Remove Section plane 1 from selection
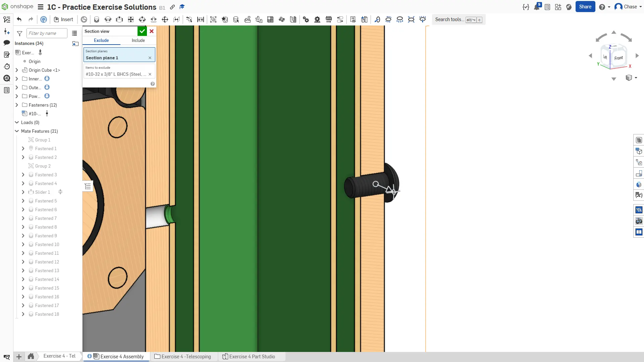The width and height of the screenshot is (644, 362). [150, 58]
